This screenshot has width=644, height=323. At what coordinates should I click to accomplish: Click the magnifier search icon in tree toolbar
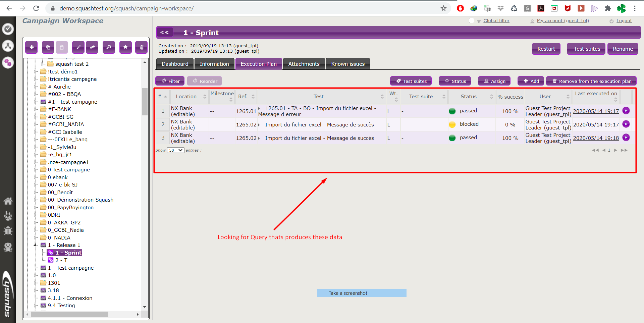click(109, 48)
